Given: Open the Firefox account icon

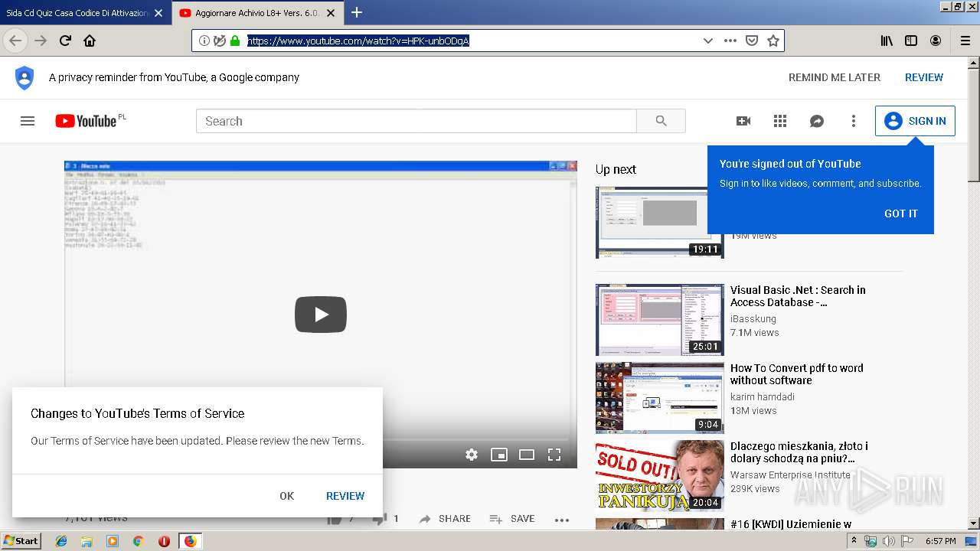Looking at the screenshot, I should tap(936, 41).
